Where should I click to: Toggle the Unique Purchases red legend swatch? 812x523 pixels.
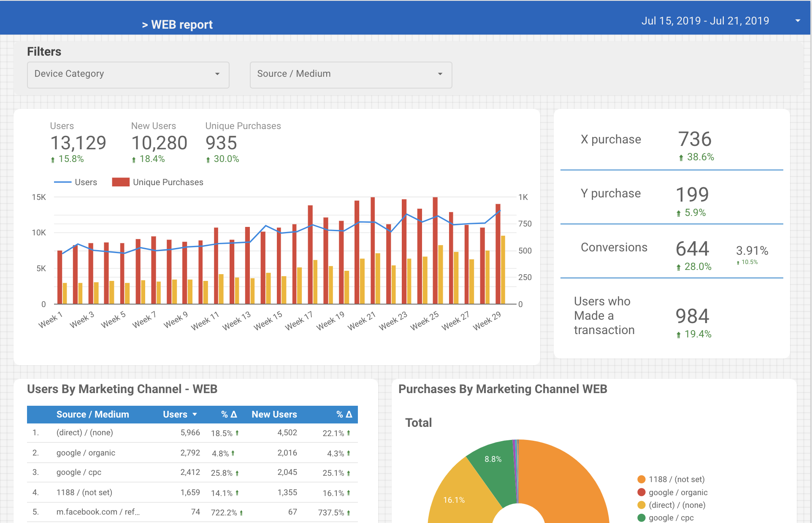121,182
